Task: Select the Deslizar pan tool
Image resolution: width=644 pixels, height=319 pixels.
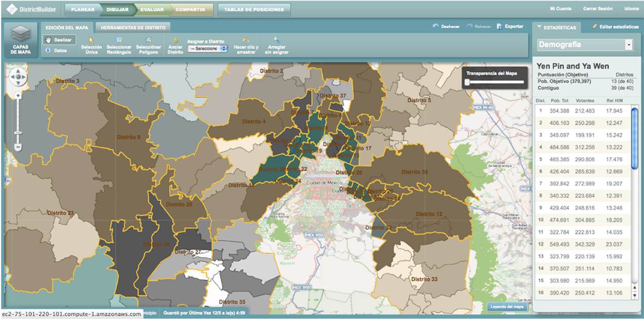Action: click(x=59, y=40)
